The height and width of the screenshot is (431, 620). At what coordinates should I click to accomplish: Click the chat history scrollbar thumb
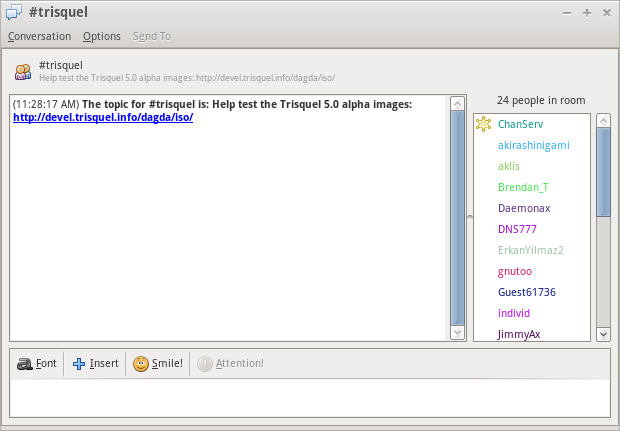[457, 218]
